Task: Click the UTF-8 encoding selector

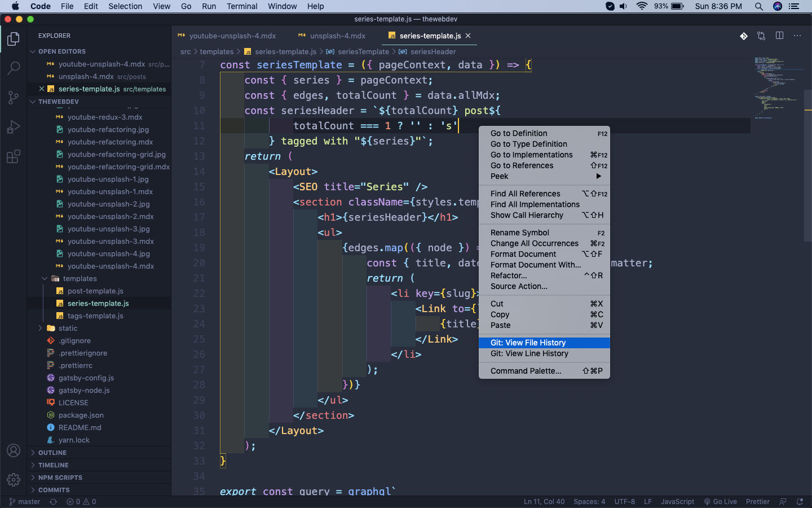Action: tap(624, 501)
